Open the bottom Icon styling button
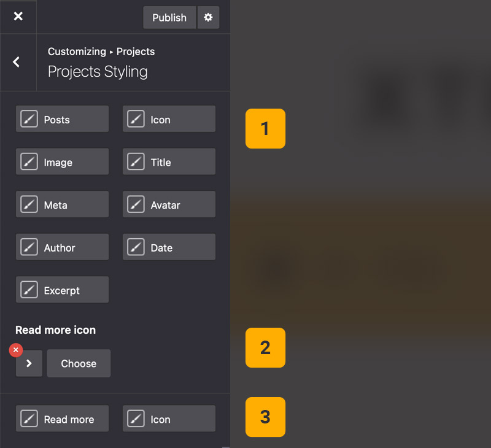The width and height of the screenshot is (491, 448). coord(169,419)
